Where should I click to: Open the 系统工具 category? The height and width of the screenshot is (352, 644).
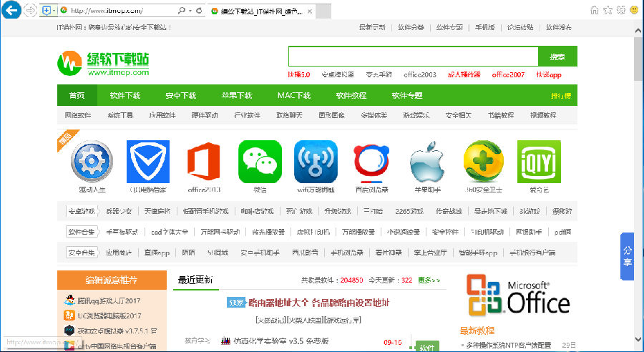pos(121,115)
